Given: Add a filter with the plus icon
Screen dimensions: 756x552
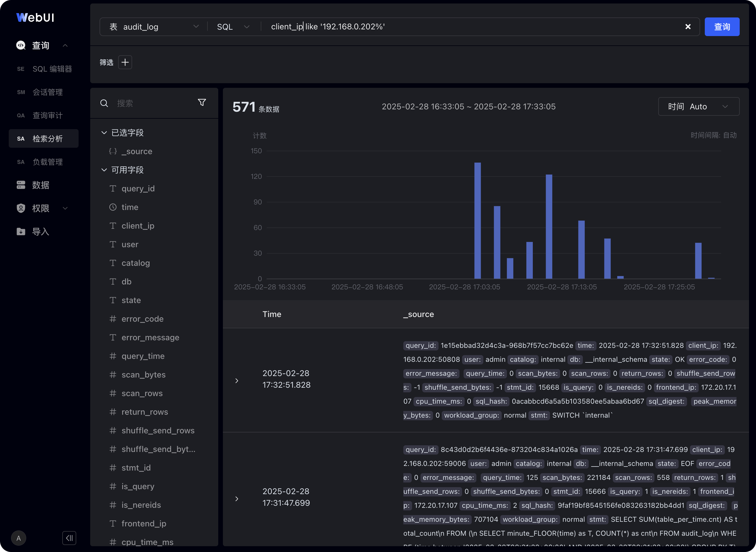Looking at the screenshot, I should click(125, 62).
